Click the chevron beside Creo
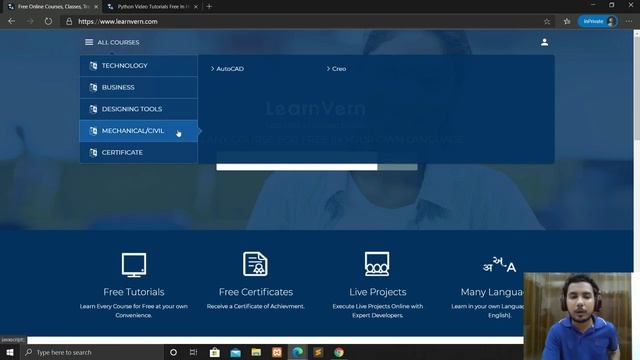This screenshot has height=360, width=640. (328, 69)
